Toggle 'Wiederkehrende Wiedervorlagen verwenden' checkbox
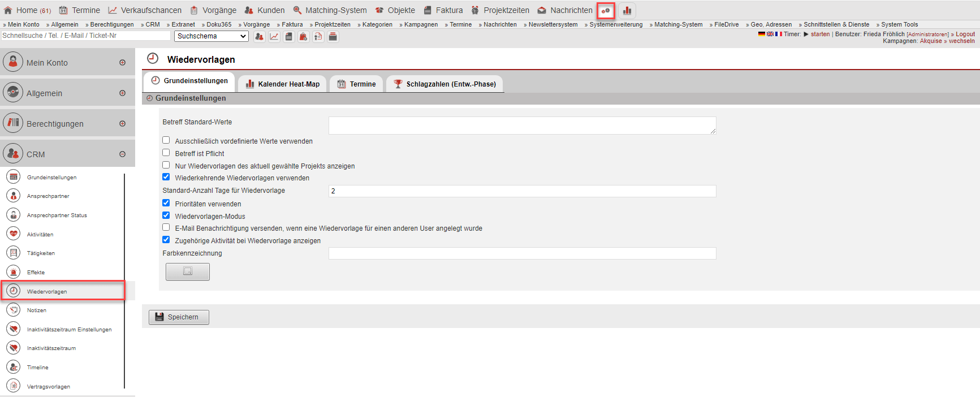This screenshot has height=397, width=980. point(166,177)
